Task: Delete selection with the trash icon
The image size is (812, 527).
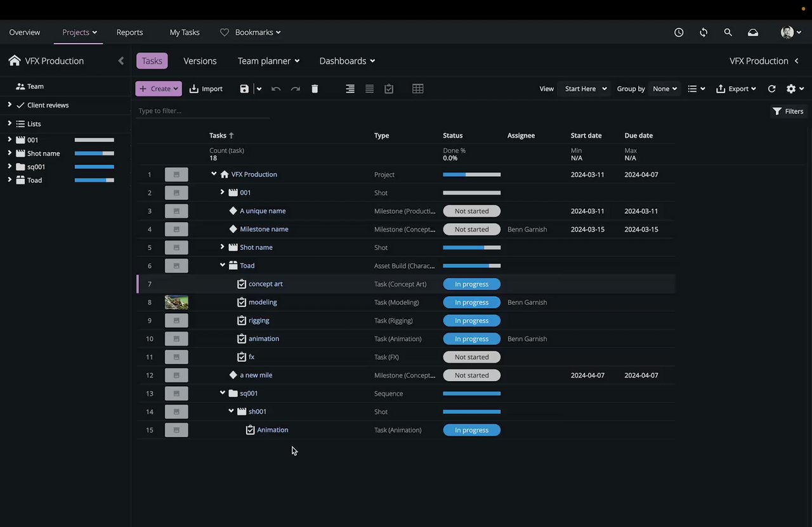Action: pos(315,89)
